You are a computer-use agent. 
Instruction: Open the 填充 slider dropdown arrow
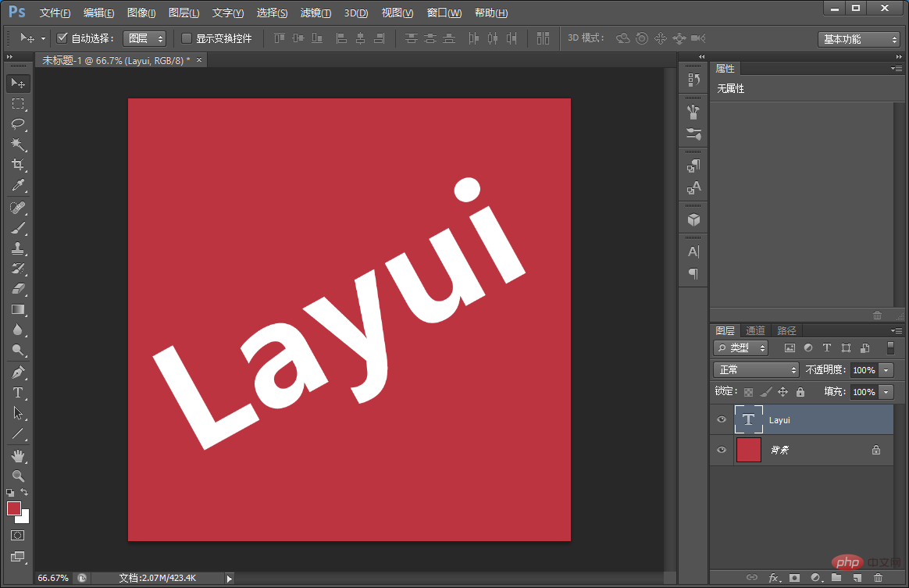point(886,392)
